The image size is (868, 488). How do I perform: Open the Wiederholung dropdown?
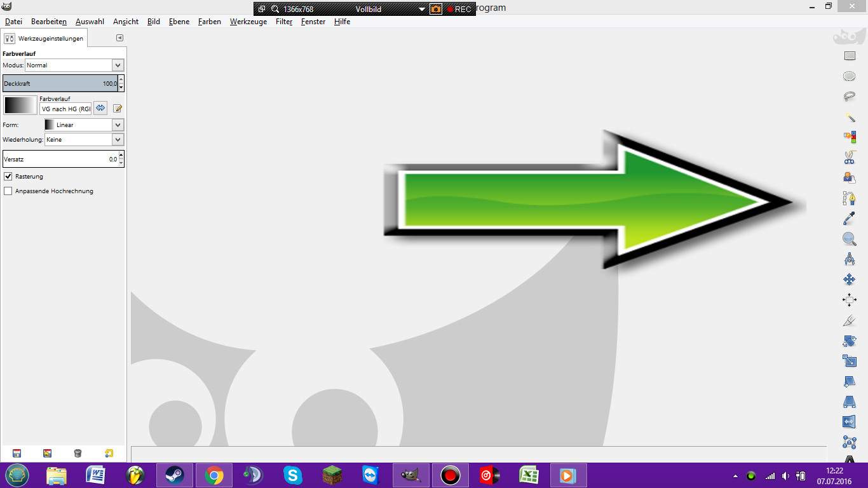click(118, 139)
